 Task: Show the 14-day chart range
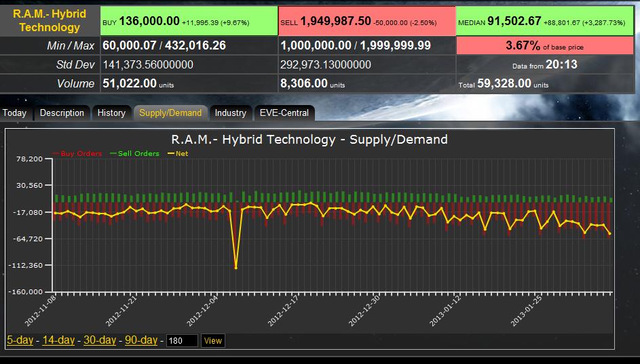point(58,340)
